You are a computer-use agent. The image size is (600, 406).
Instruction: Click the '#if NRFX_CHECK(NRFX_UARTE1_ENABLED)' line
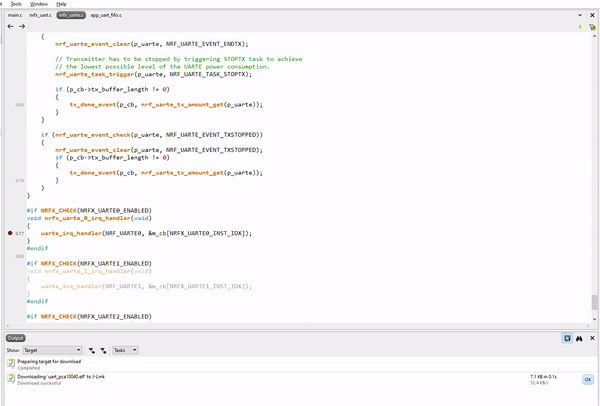(x=89, y=263)
